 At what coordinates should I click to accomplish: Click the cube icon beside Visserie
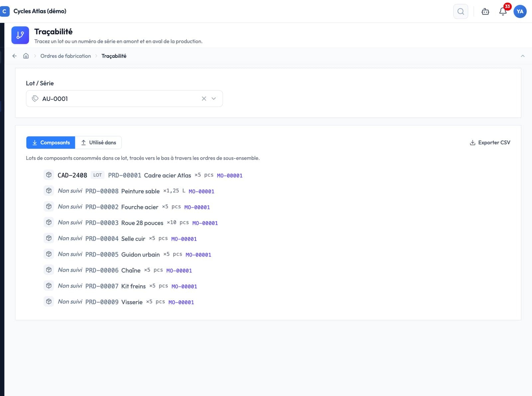pos(49,301)
